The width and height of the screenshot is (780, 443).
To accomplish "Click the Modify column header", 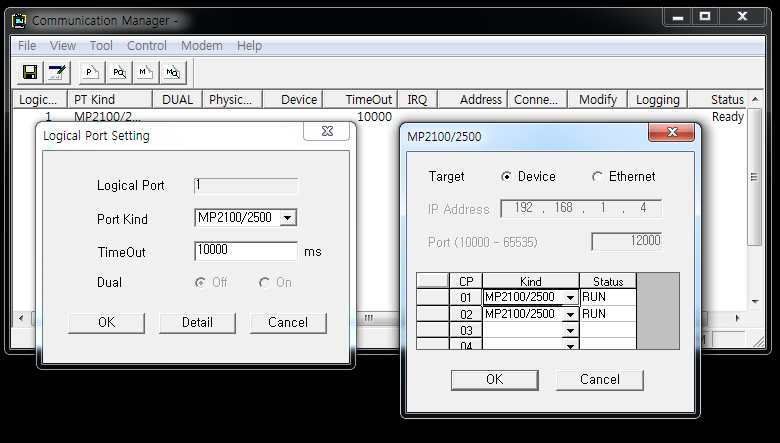I will (597, 99).
